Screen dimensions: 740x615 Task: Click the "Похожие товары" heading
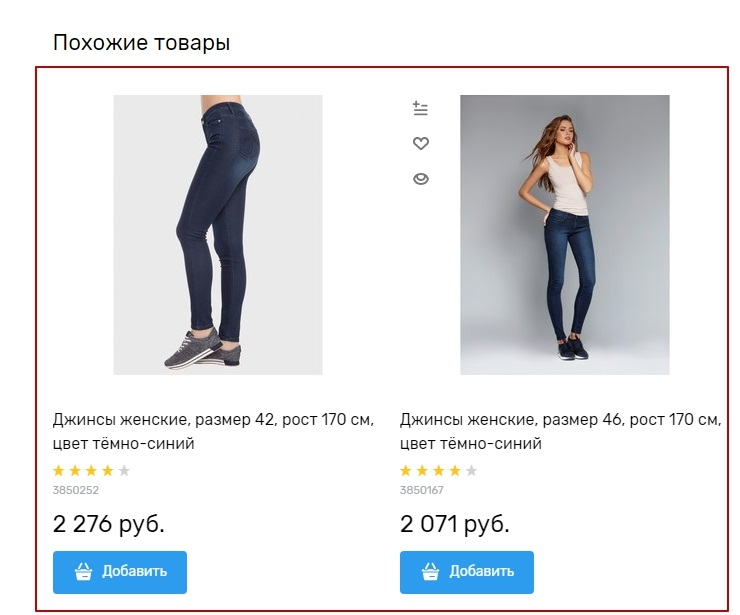click(141, 43)
